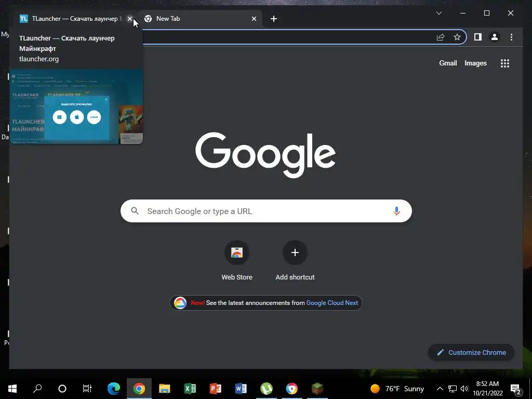The height and width of the screenshot is (399, 532).
Task: Show hidden system tray icons
Action: (440, 389)
